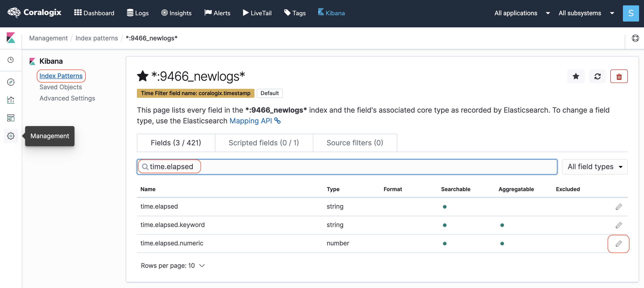Open the Mapping API link
The width and height of the screenshot is (644, 288).
pyautogui.click(x=255, y=121)
